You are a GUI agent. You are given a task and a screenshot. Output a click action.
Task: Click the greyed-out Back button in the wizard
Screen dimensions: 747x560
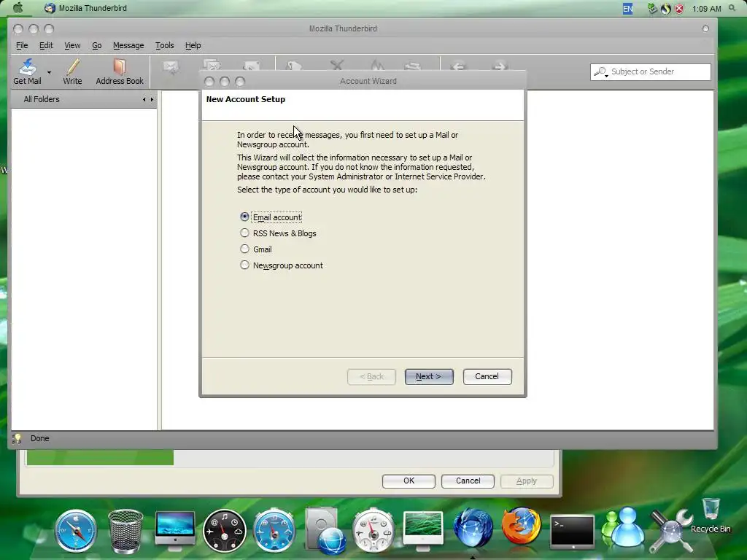coord(371,377)
